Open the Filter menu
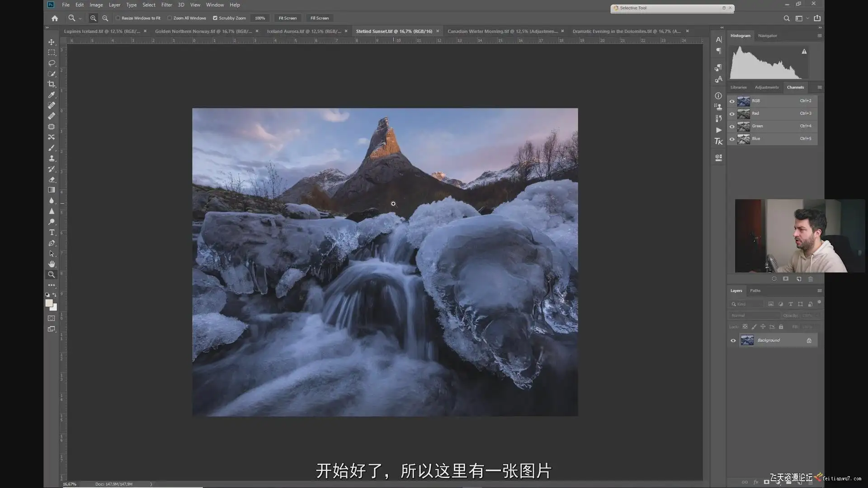The image size is (868, 488). tap(166, 5)
